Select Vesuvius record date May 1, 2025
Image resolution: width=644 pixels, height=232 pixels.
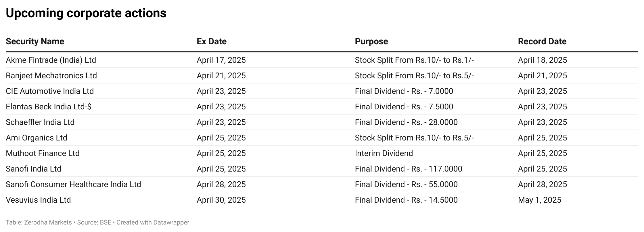click(x=540, y=200)
